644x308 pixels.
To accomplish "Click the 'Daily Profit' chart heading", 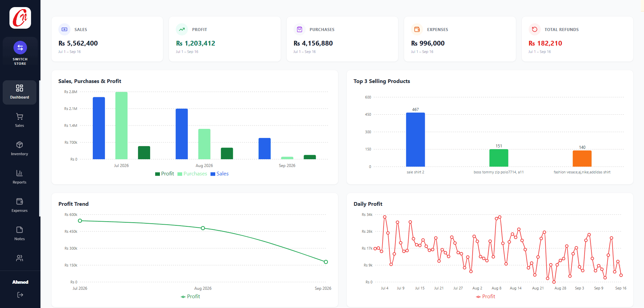I will [368, 204].
